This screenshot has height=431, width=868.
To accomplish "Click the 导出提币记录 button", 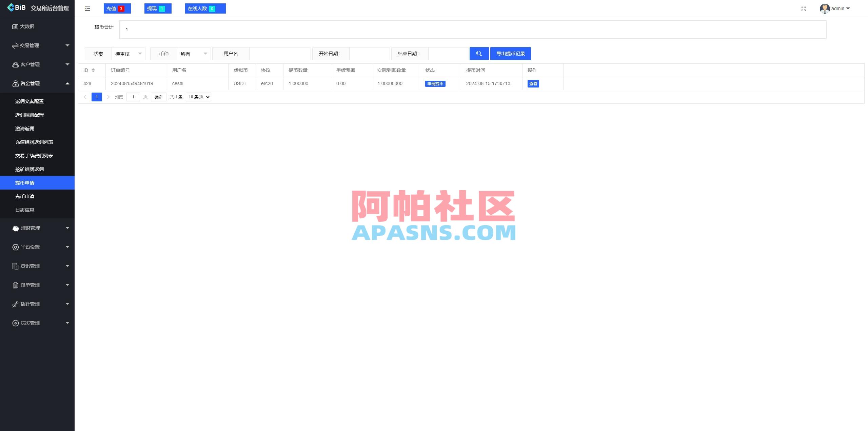I will pyautogui.click(x=510, y=53).
